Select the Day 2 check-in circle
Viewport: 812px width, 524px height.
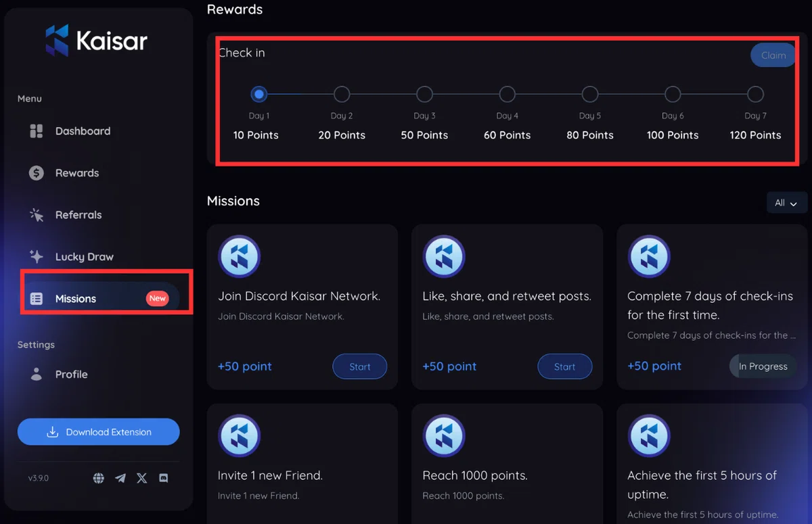tap(342, 94)
